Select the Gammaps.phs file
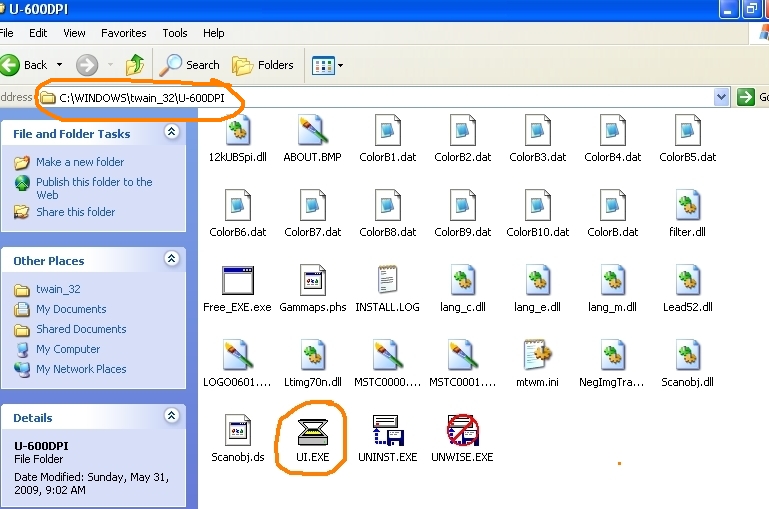The height and width of the screenshot is (509, 769). [x=312, y=288]
